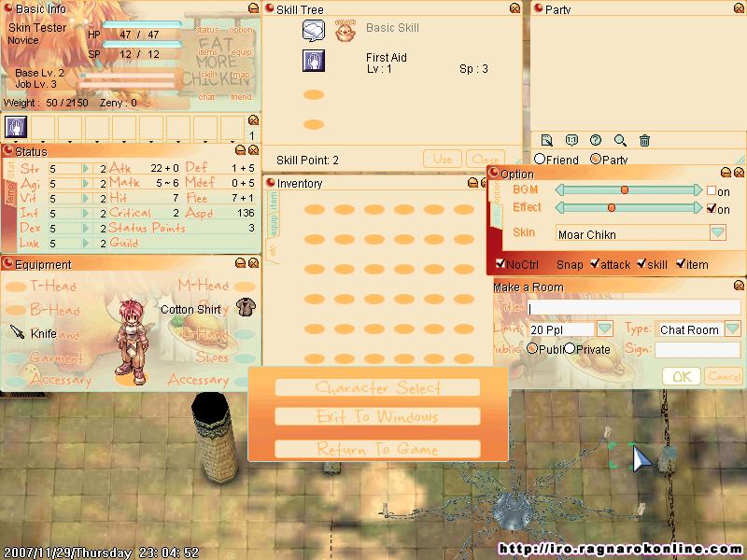The image size is (747, 560).
Task: Open friend from Basic Info menu
Action: [x=241, y=97]
